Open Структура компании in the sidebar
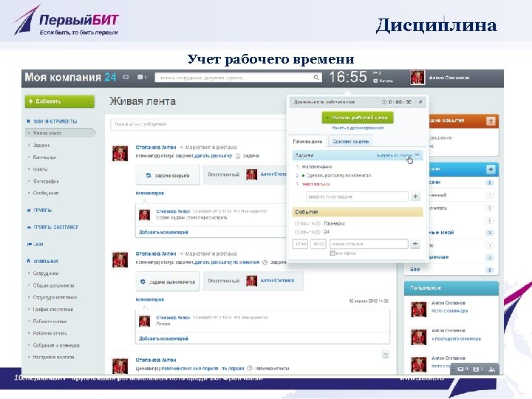The image size is (532, 399). click(55, 297)
